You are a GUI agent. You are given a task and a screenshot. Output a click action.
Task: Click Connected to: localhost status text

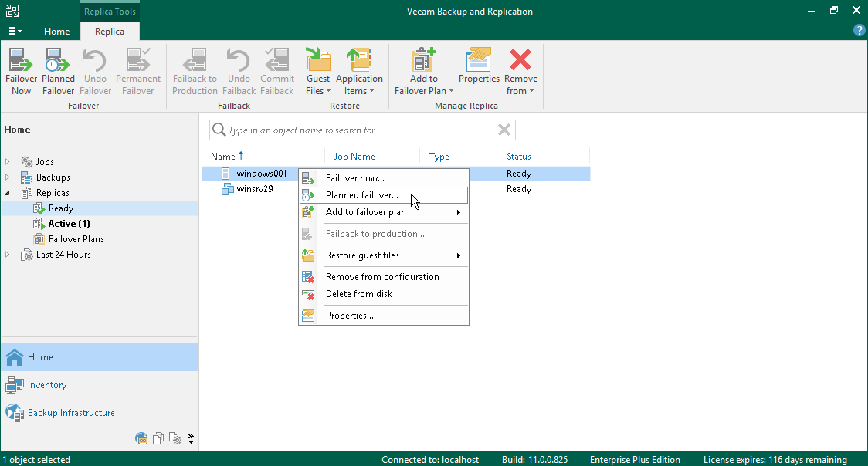click(430, 459)
